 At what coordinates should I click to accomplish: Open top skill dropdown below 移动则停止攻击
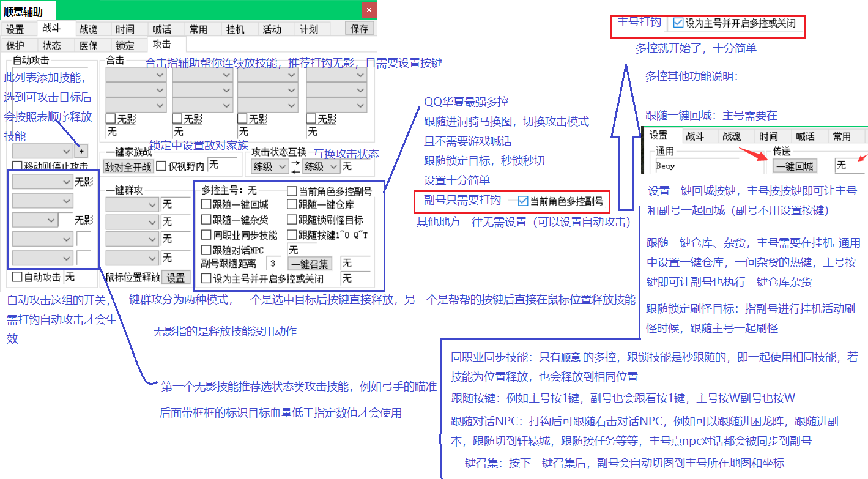43,182
